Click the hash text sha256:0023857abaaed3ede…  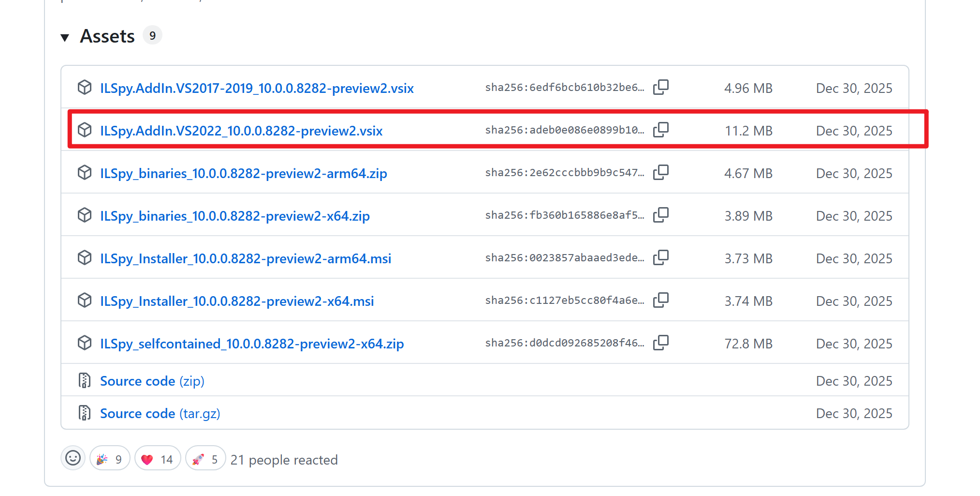[x=565, y=258]
